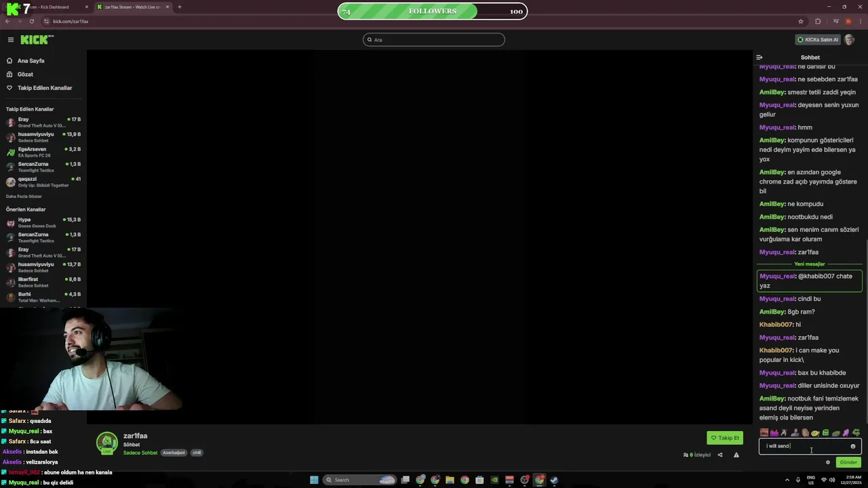The width and height of the screenshot is (868, 488).
Task: Click the share icon below Takip Et
Action: (720, 455)
